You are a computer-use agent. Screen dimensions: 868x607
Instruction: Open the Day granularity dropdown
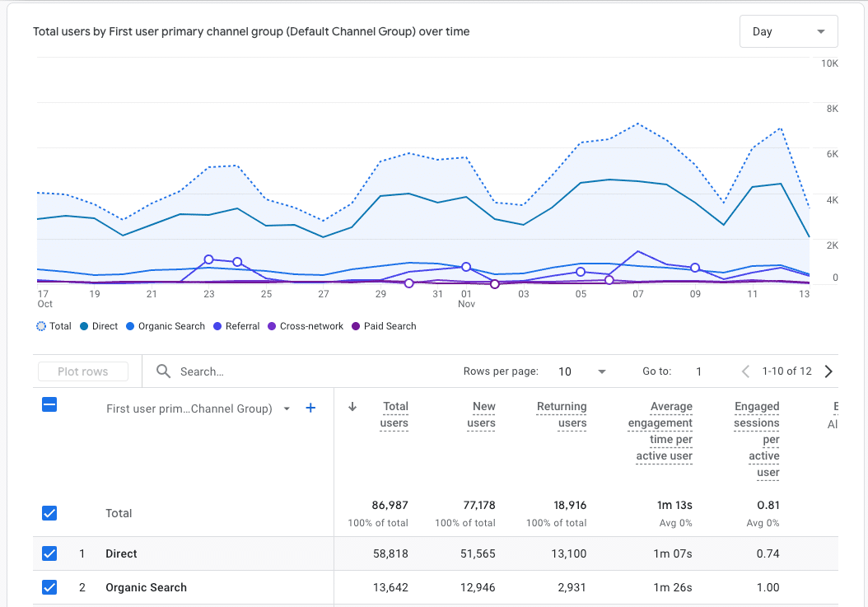(788, 30)
